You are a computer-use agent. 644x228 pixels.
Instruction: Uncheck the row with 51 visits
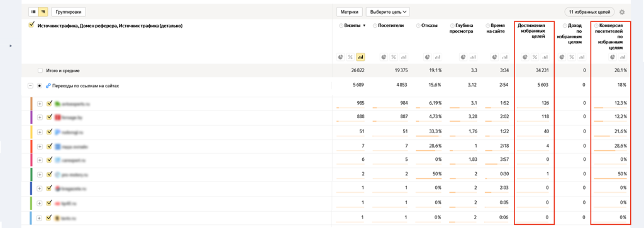click(x=49, y=132)
